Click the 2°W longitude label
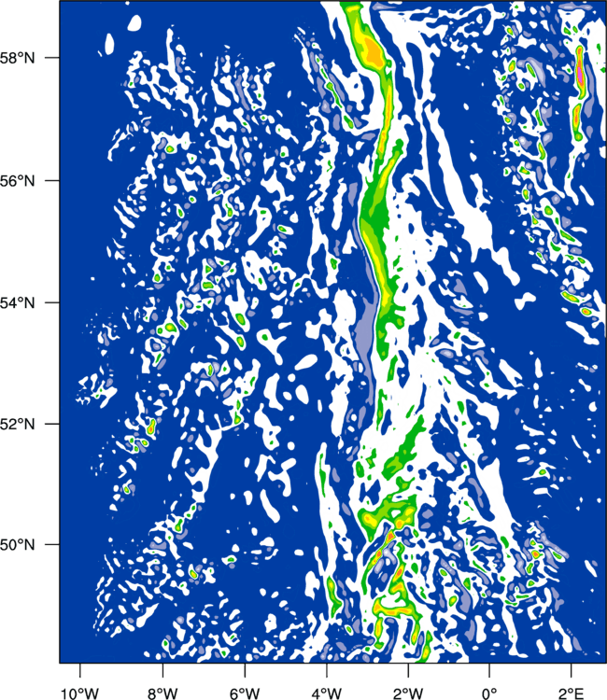607x700 pixels. pos(408,693)
